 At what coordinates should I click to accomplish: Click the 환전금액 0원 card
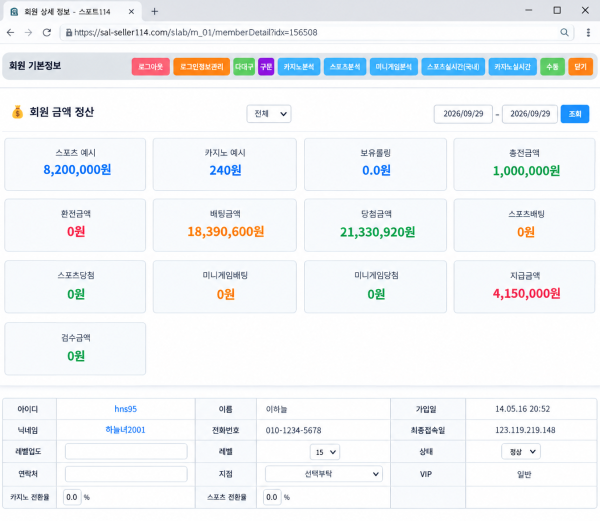pyautogui.click(x=75, y=225)
